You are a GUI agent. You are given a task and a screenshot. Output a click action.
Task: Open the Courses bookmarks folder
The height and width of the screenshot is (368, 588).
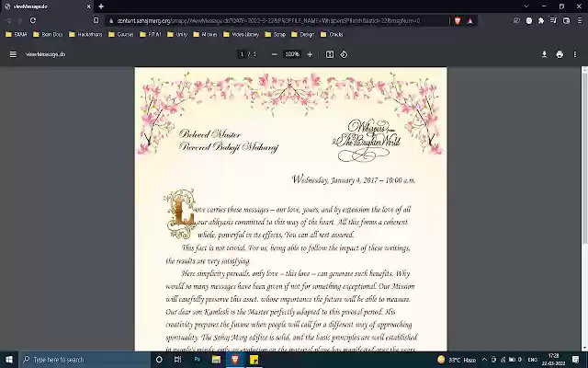tap(120, 34)
